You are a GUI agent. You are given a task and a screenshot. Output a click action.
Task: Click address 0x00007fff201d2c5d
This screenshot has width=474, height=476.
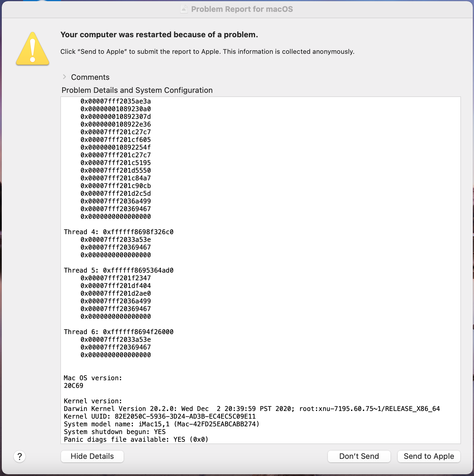[x=116, y=193]
